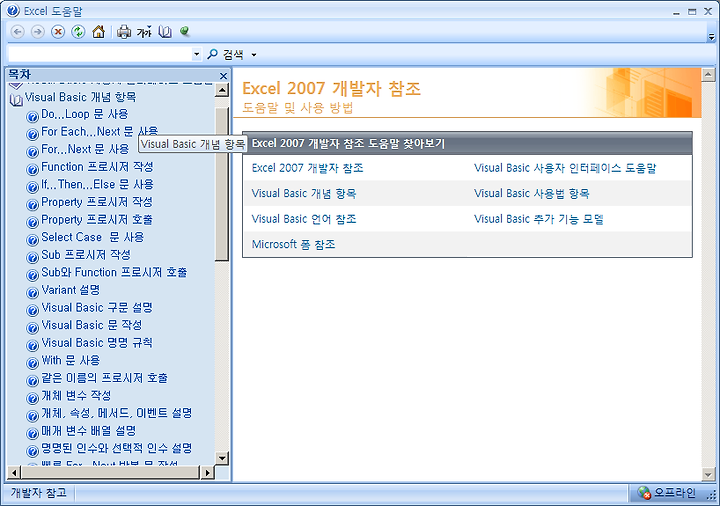The height and width of the screenshot is (506, 720).
Task: Open topic Visual Basic 구문 설명
Action: click(x=96, y=307)
